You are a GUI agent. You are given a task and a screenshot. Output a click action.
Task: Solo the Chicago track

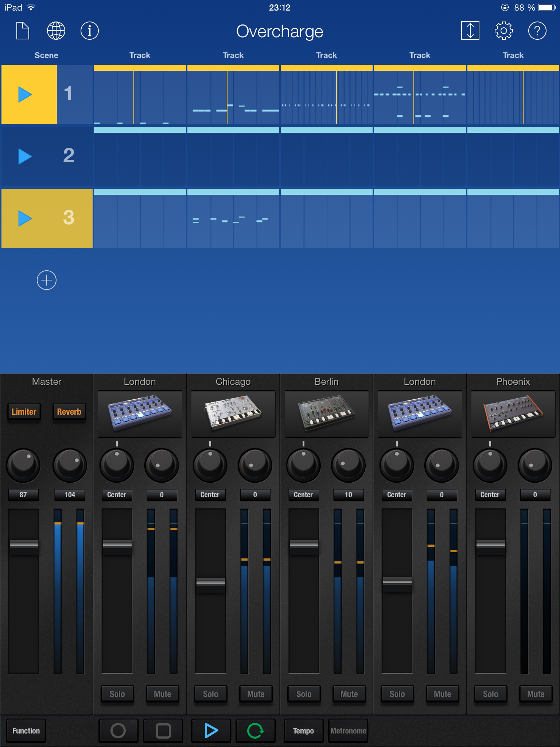(x=210, y=694)
